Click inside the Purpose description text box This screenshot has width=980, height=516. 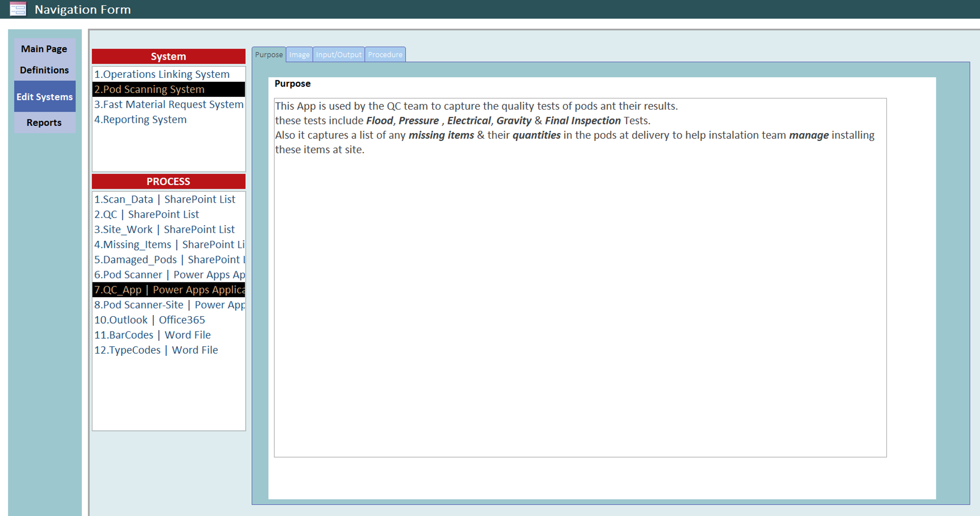click(580, 278)
